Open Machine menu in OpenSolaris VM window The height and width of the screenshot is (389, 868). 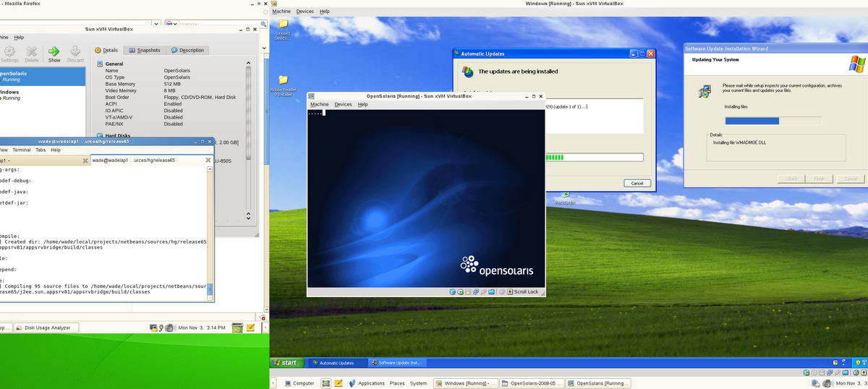(320, 104)
